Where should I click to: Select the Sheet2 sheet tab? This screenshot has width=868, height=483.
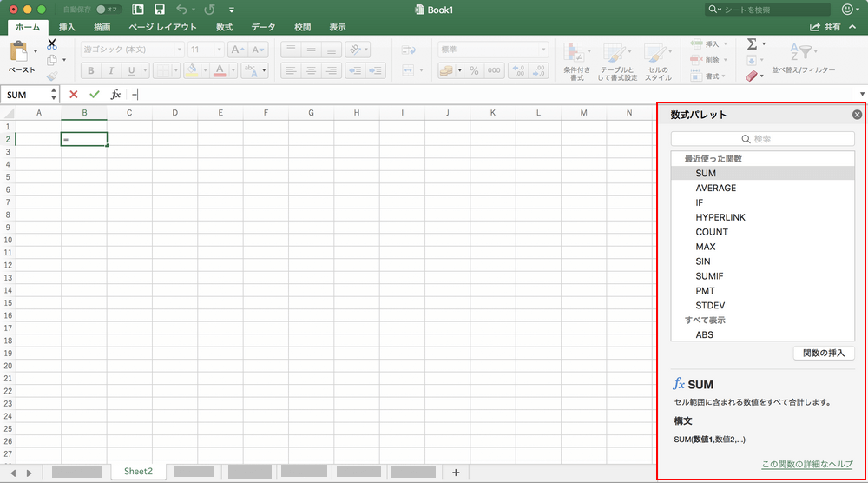click(138, 472)
